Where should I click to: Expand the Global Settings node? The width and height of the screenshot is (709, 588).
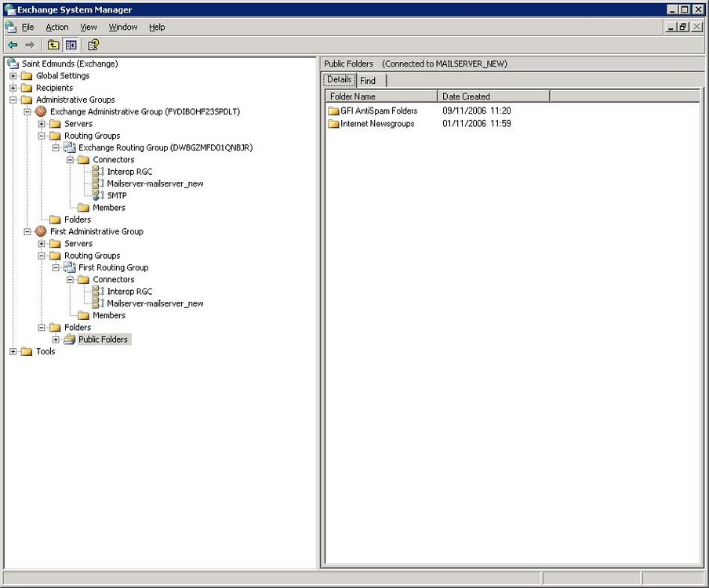coord(13,75)
